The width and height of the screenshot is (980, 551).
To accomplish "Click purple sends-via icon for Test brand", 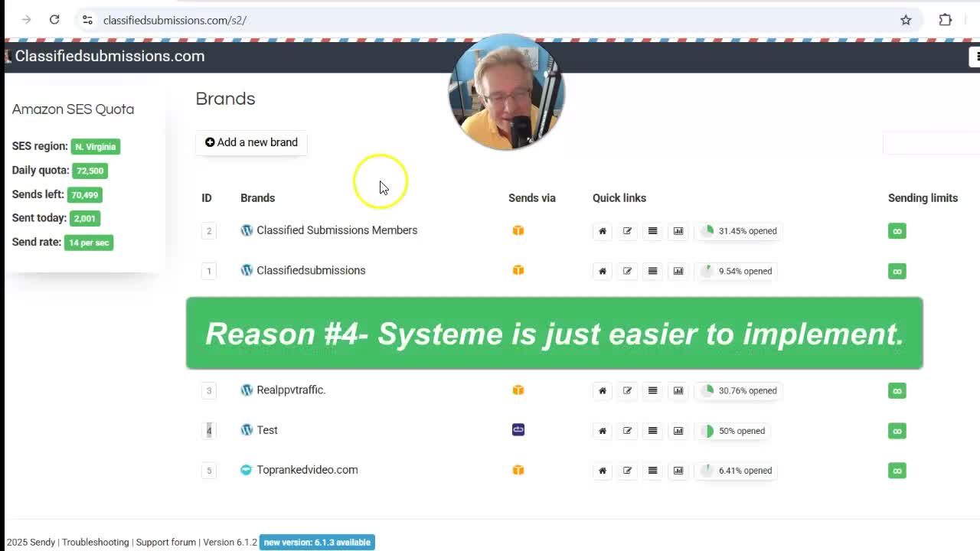I will click(x=518, y=430).
